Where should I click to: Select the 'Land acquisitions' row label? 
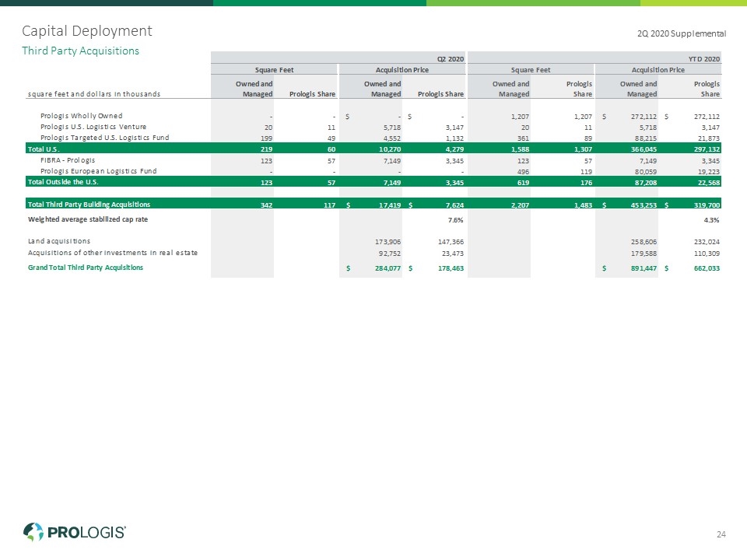[59, 241]
